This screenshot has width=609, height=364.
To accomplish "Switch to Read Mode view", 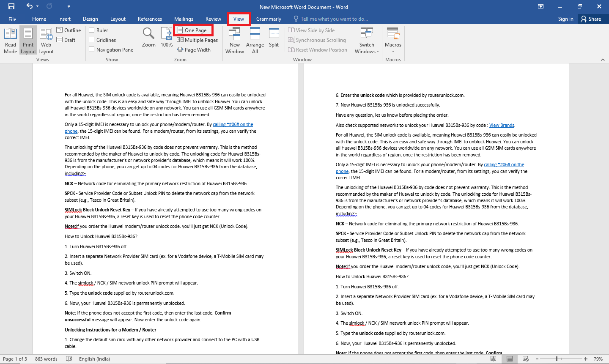I will (x=10, y=41).
